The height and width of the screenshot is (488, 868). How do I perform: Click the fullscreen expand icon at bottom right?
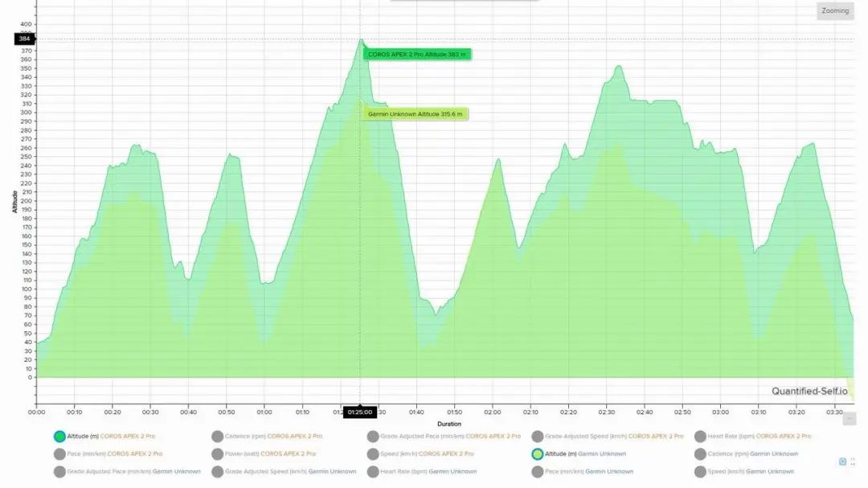tap(854, 462)
